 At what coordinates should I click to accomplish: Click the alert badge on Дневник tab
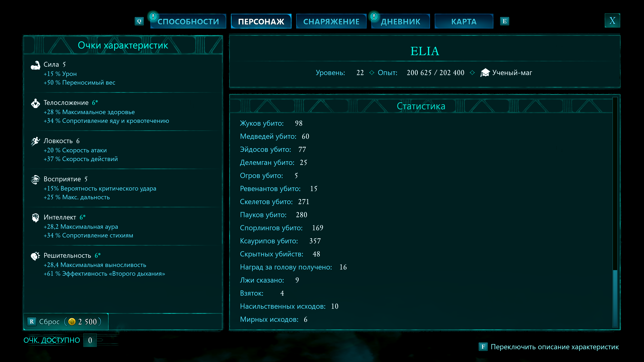[374, 16]
